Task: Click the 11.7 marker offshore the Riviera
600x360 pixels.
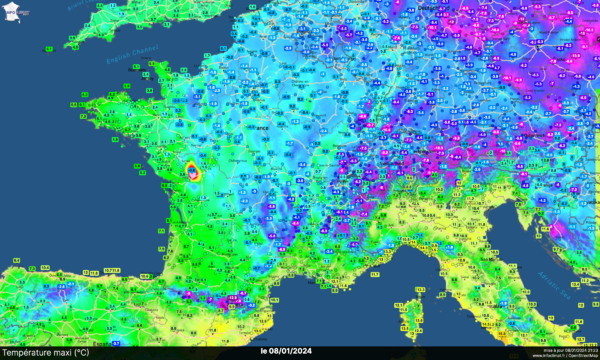Action: click(375, 274)
